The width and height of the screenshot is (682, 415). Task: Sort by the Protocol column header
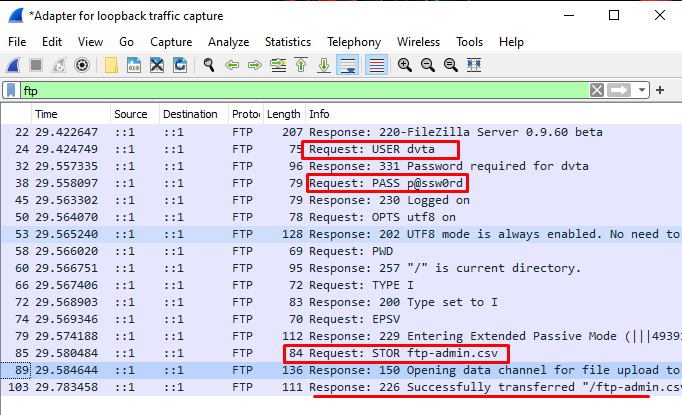[x=246, y=114]
